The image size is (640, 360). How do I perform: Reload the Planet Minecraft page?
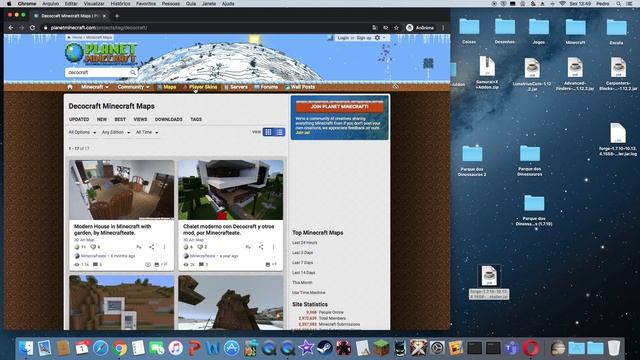[x=32, y=28]
